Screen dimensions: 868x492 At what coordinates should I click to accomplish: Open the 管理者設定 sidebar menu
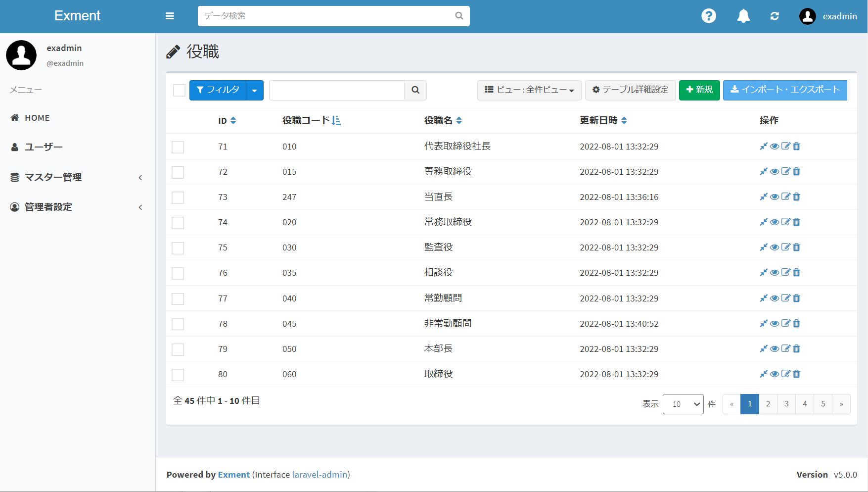click(46, 207)
